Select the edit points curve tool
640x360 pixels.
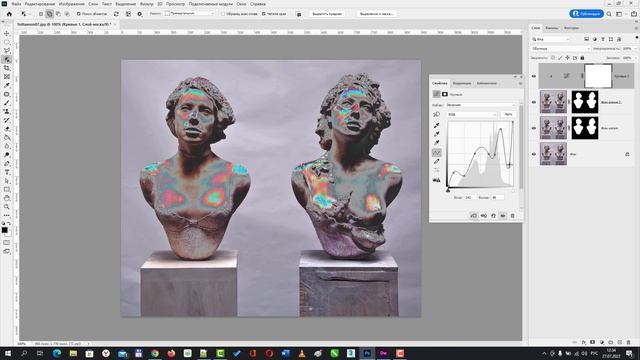(437, 153)
